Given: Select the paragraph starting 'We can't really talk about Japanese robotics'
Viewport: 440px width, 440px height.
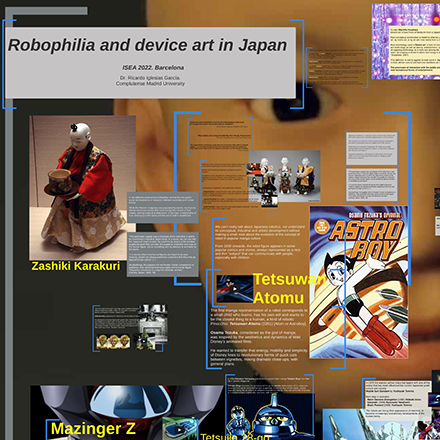Looking at the screenshot, I should pyautogui.click(x=260, y=232).
